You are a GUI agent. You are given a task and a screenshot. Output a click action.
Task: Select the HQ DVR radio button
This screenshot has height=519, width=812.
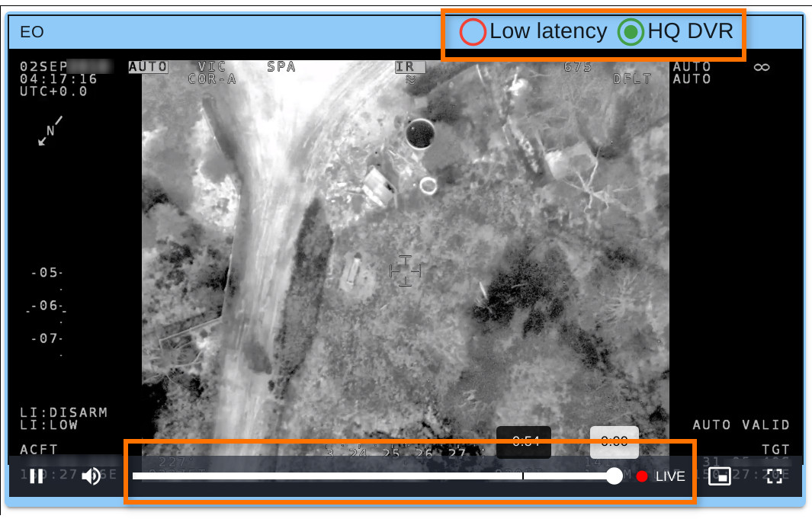[x=631, y=32]
